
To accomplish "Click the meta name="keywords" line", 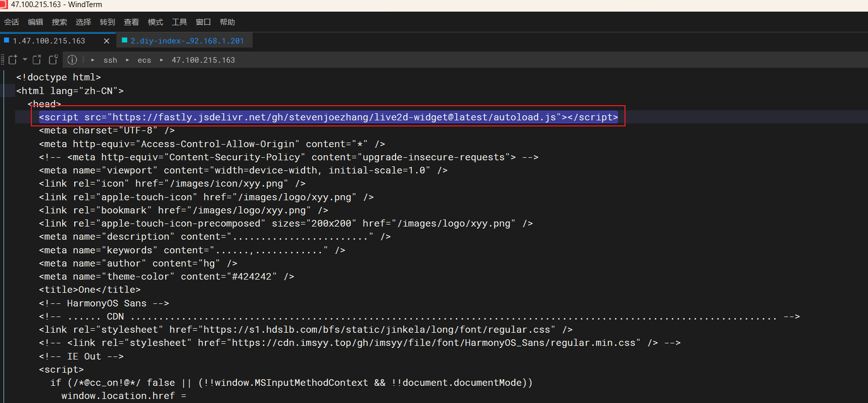I will [192, 250].
